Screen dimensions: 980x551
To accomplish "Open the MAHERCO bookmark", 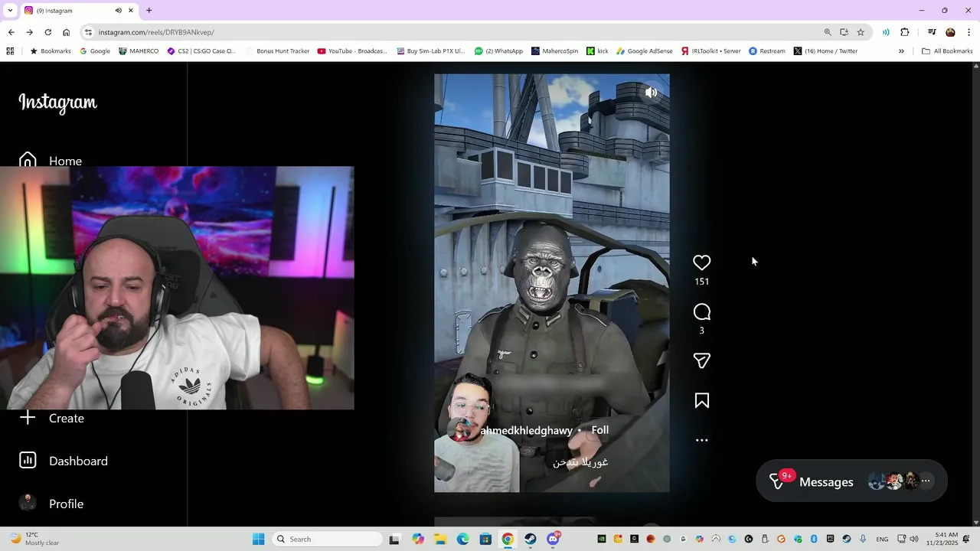I will 139,51.
